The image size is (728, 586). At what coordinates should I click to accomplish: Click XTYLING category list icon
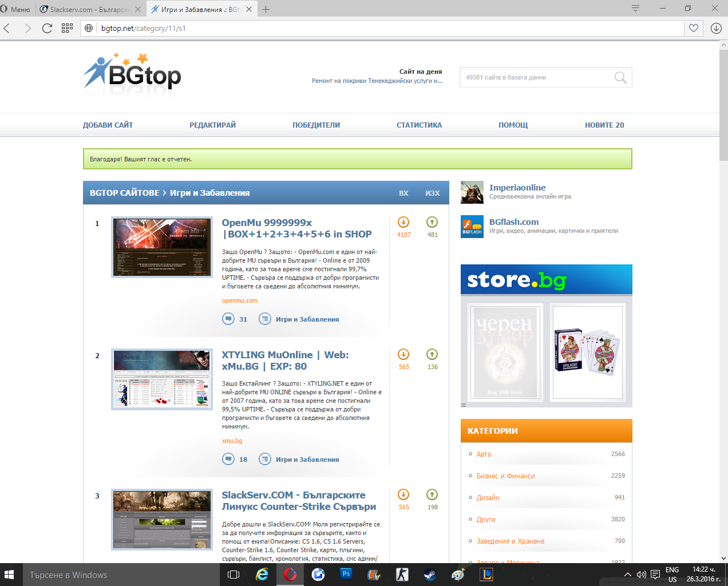tap(265, 459)
